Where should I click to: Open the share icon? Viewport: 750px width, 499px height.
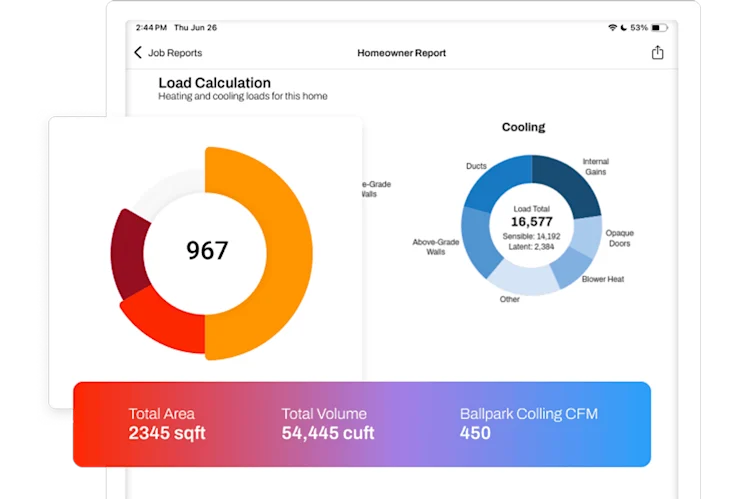click(x=657, y=52)
